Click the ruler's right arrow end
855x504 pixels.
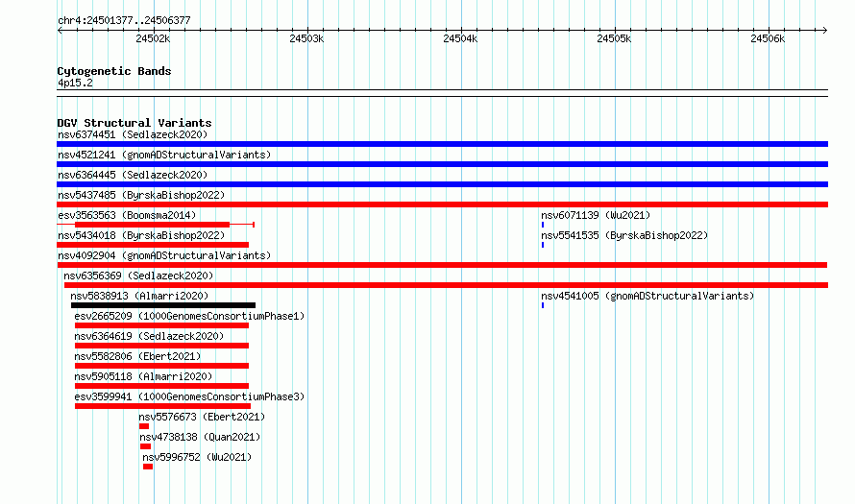point(825,30)
